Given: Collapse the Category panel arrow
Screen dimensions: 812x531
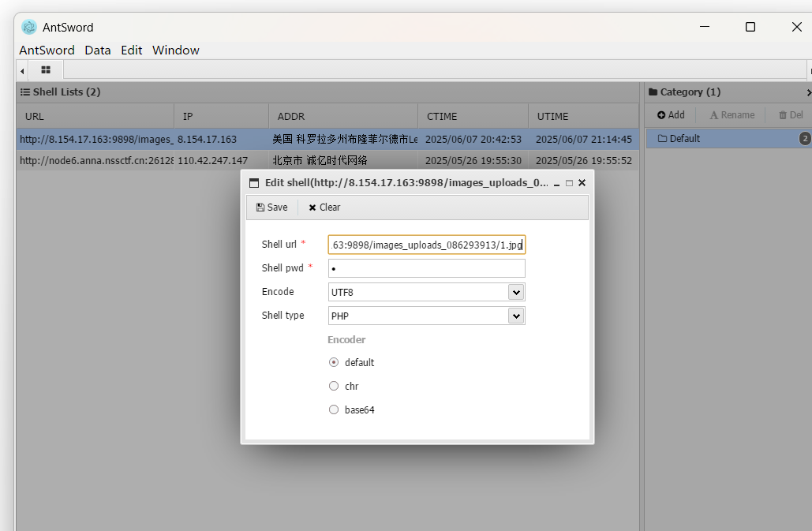Looking at the screenshot, I should click(808, 92).
